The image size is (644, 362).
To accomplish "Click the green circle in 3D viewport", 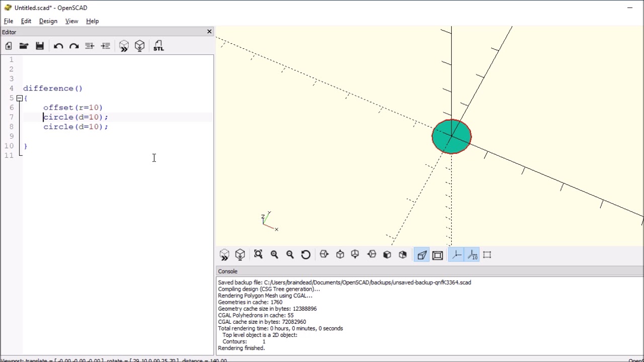I will (x=451, y=137).
